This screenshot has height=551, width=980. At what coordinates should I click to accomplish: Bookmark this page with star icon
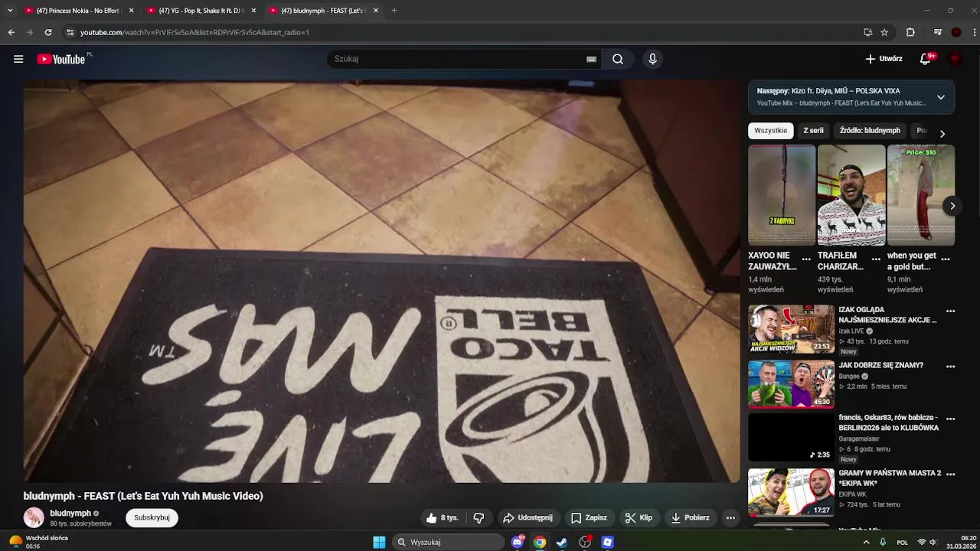click(884, 32)
